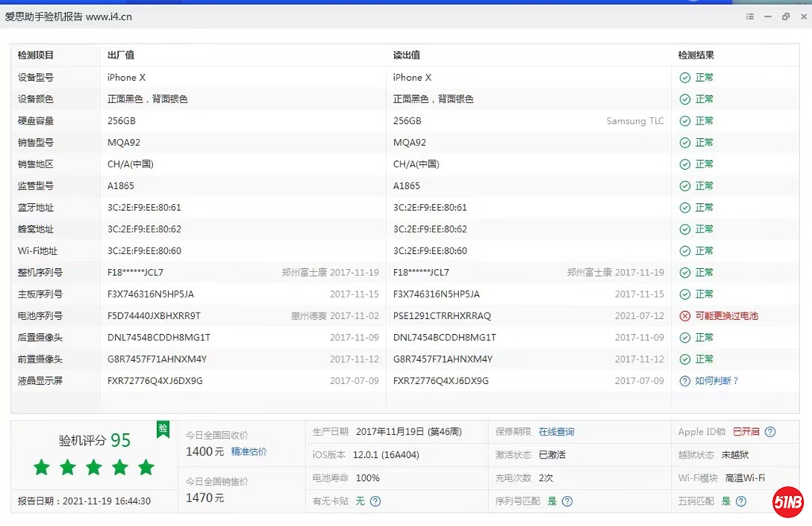This screenshot has height=526, width=812.
Task: Restore the window using the title bar button
Action: pos(785,17)
